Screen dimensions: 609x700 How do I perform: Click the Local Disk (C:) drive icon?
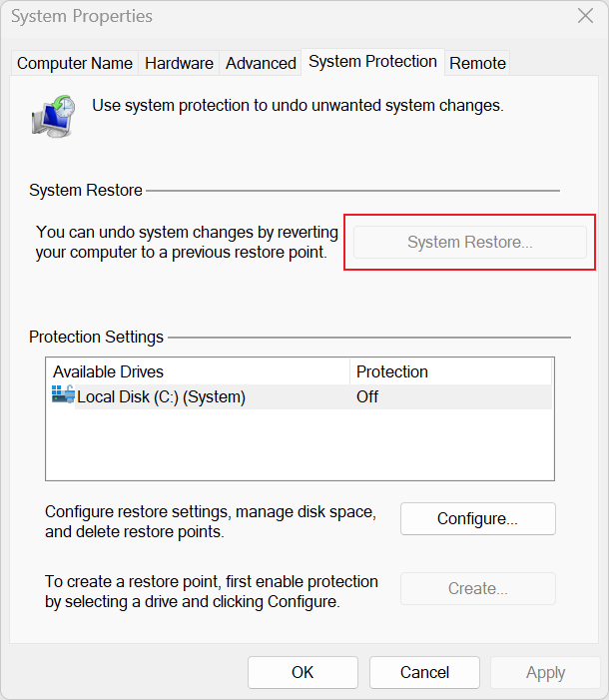(x=63, y=396)
